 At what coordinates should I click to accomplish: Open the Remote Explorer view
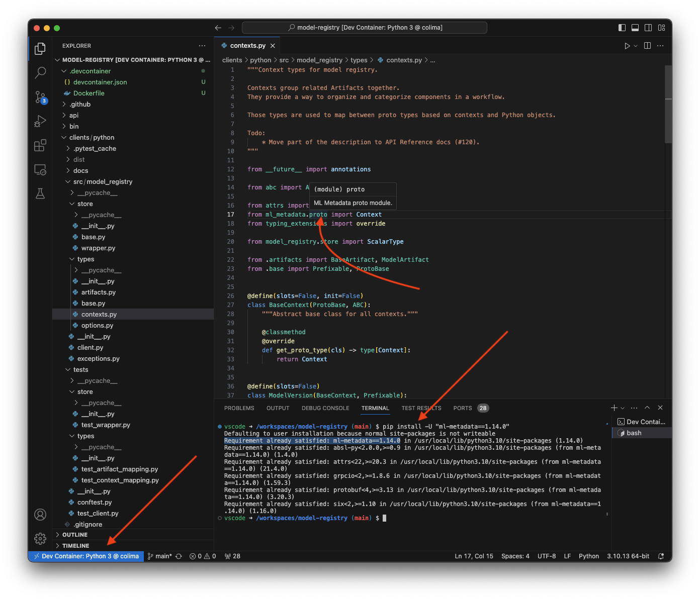pyautogui.click(x=40, y=170)
